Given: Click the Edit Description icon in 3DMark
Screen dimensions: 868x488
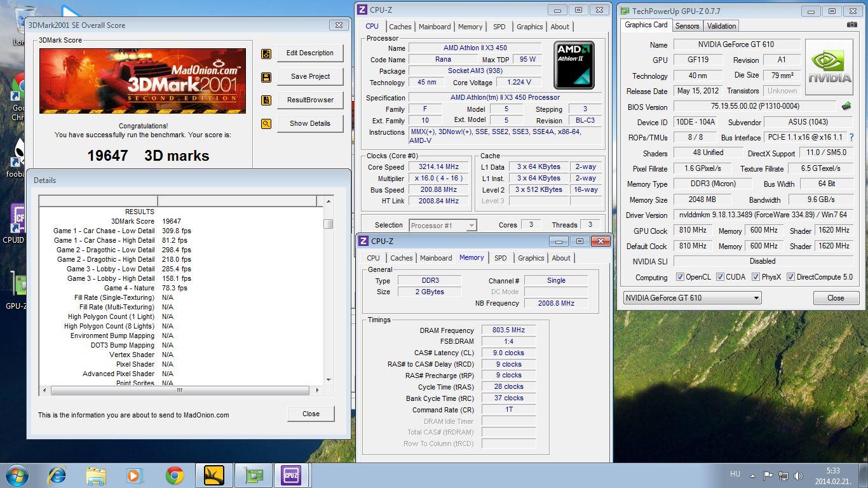Looking at the screenshot, I should pos(266,54).
